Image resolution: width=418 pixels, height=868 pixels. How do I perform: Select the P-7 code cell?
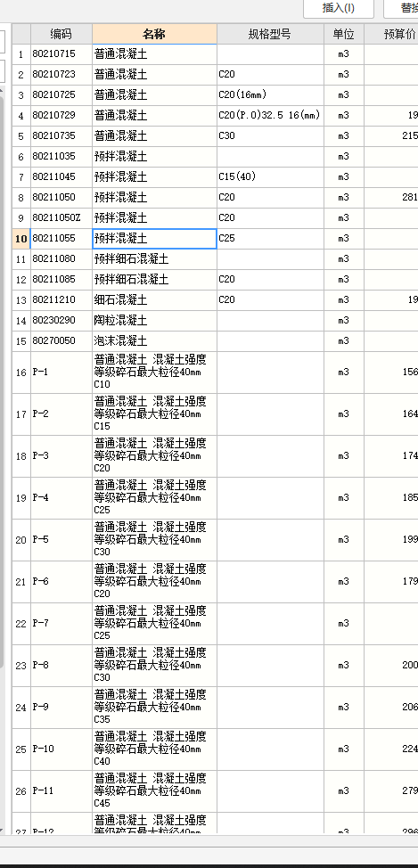tap(61, 623)
